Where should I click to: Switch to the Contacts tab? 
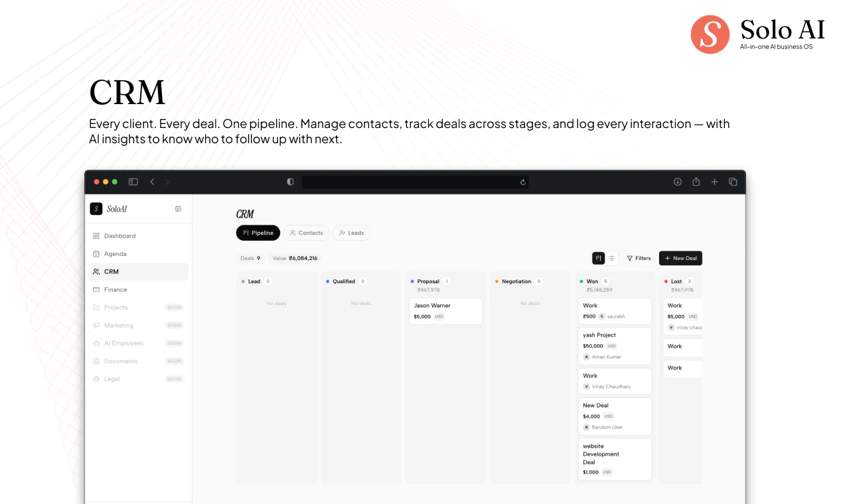(307, 233)
